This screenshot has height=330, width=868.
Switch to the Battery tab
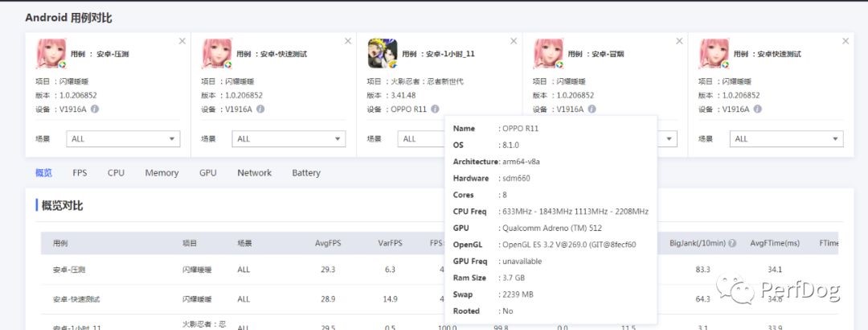click(x=306, y=172)
